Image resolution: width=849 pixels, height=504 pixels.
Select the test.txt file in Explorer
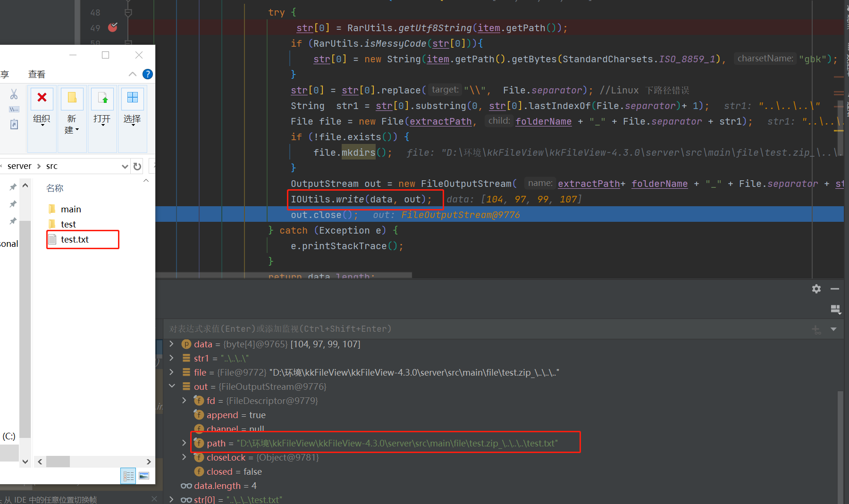(x=75, y=239)
